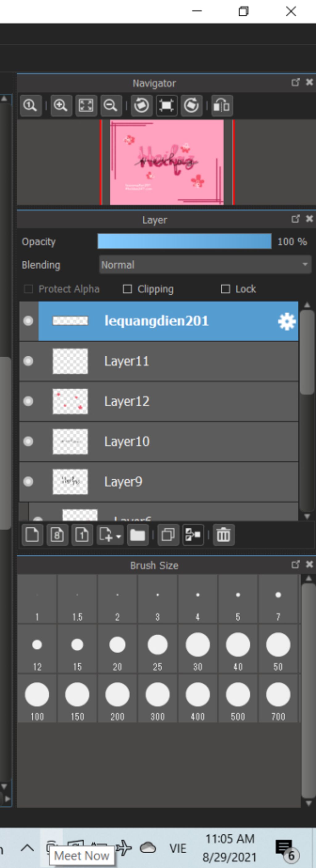Click the zoom out magnifier icon
The image size is (316, 868).
111,106
